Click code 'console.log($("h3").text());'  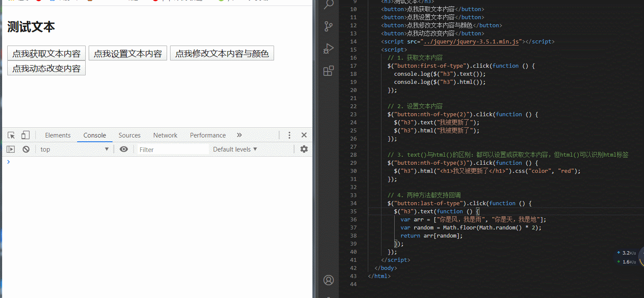click(x=440, y=74)
